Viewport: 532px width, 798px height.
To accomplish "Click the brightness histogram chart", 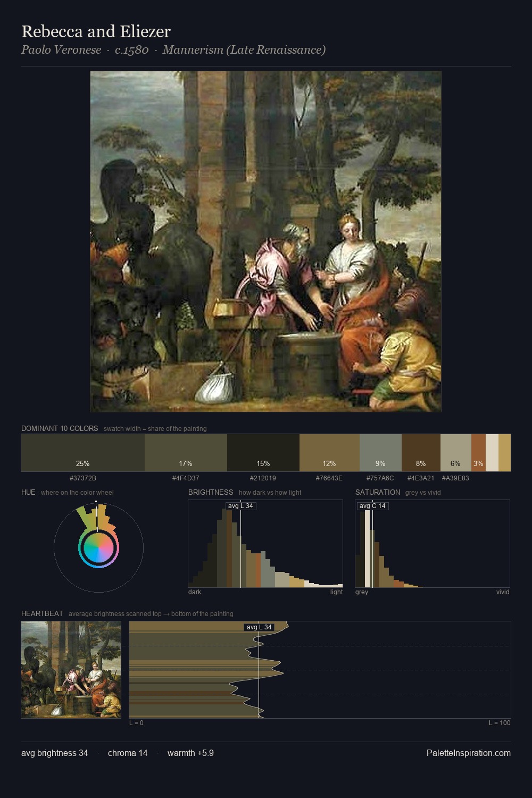I will (265, 544).
